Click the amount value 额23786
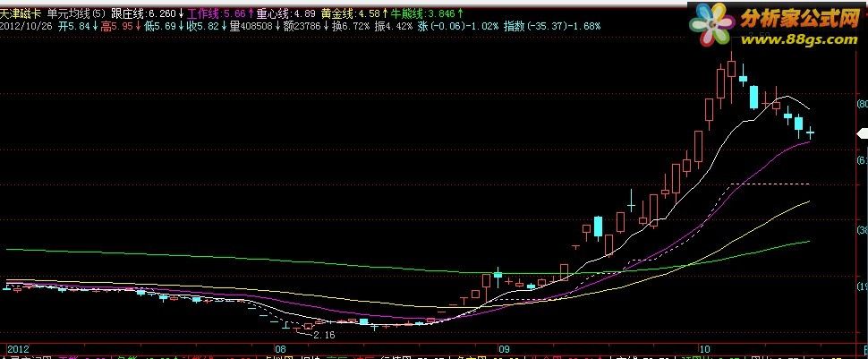This screenshot has width=868, height=359. pos(302,26)
